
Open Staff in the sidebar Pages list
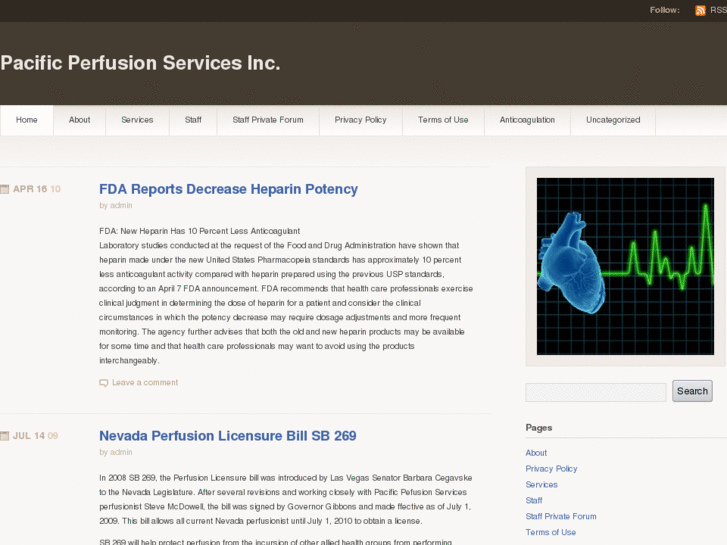click(x=534, y=500)
